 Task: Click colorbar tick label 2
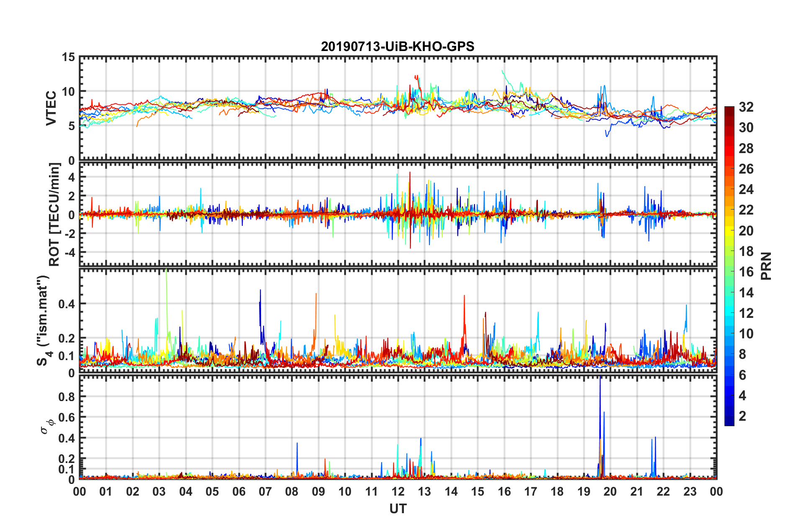coord(742,416)
